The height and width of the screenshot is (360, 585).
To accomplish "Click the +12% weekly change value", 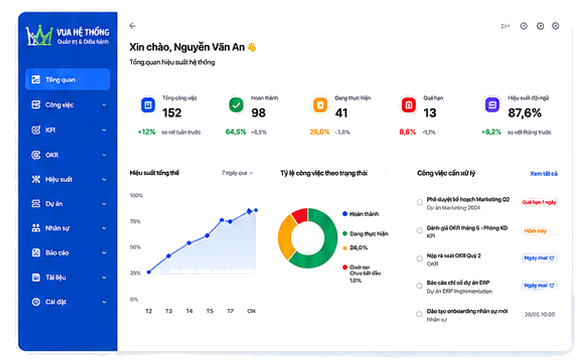I will tap(147, 132).
